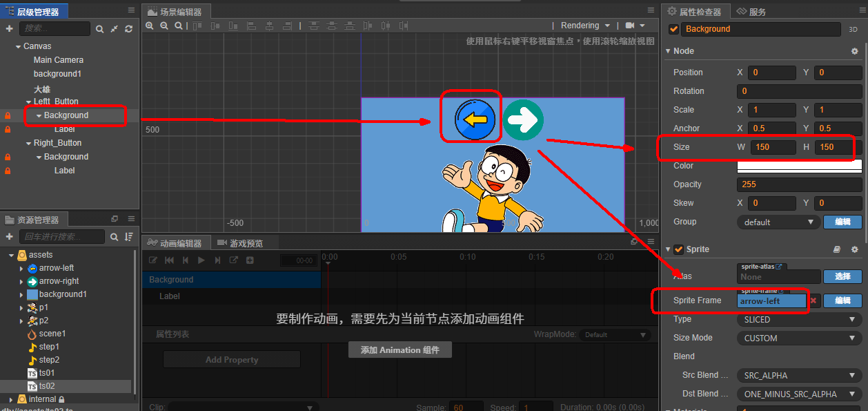Add animation event with plus icon
The height and width of the screenshot is (411, 868).
click(x=250, y=260)
